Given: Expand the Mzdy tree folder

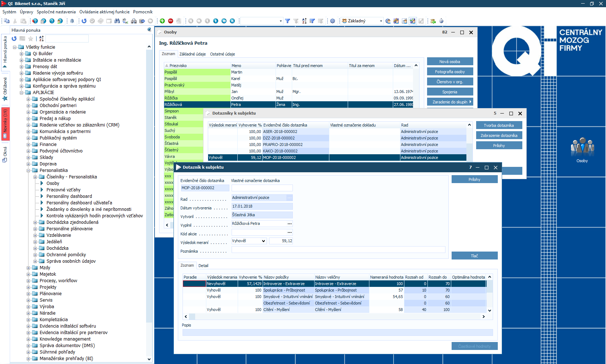Looking at the screenshot, I should [x=28, y=268].
